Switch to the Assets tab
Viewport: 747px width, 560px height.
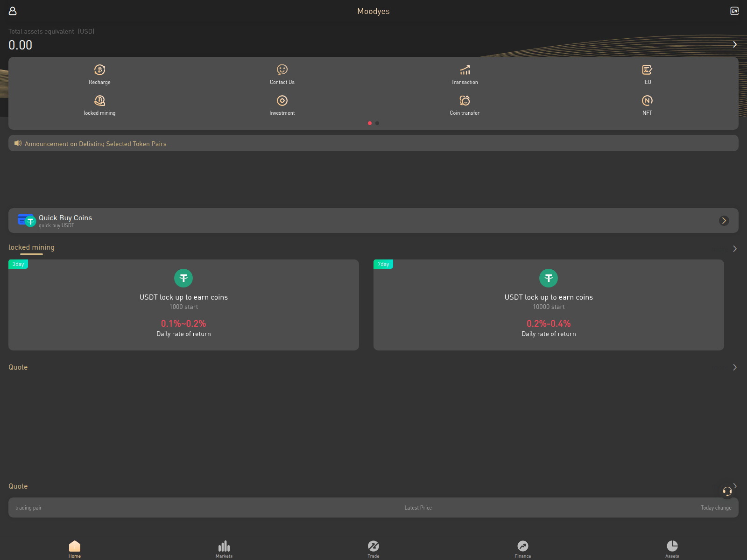(672, 549)
